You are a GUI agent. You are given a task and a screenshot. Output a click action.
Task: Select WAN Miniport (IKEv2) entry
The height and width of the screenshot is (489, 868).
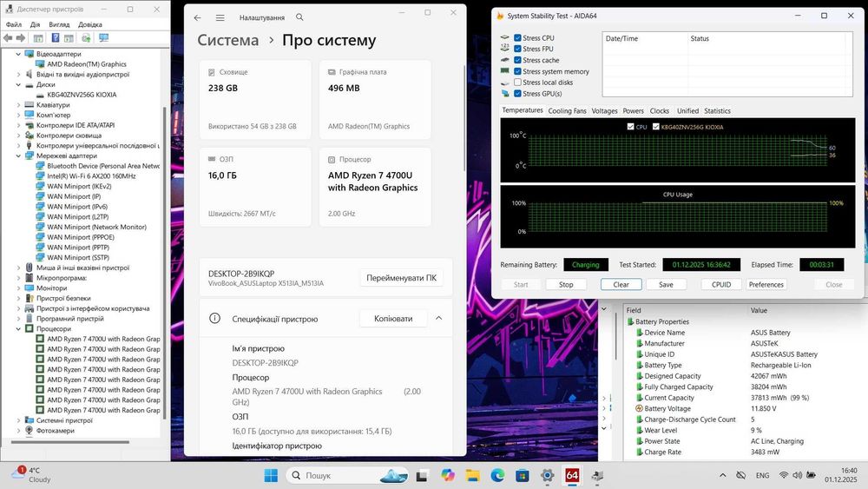click(x=79, y=186)
